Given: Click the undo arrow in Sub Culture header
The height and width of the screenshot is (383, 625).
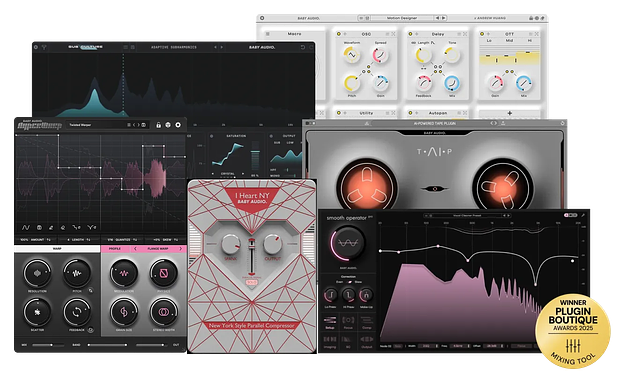Looking at the screenshot, I should pos(302,47).
